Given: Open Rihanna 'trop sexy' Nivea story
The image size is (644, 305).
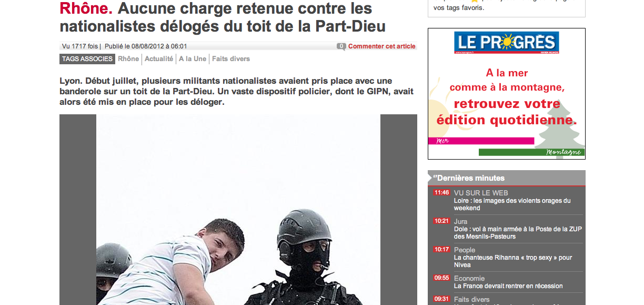Looking at the screenshot, I should click(x=513, y=261).
